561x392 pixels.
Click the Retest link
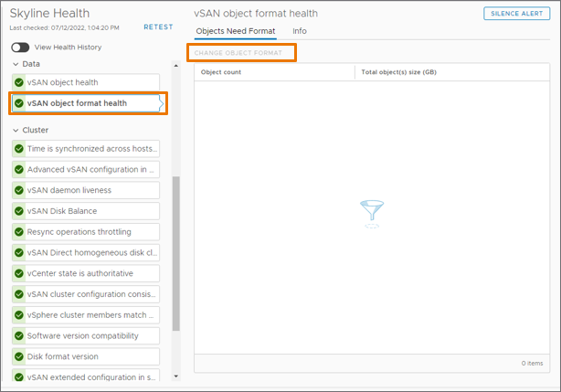158,27
